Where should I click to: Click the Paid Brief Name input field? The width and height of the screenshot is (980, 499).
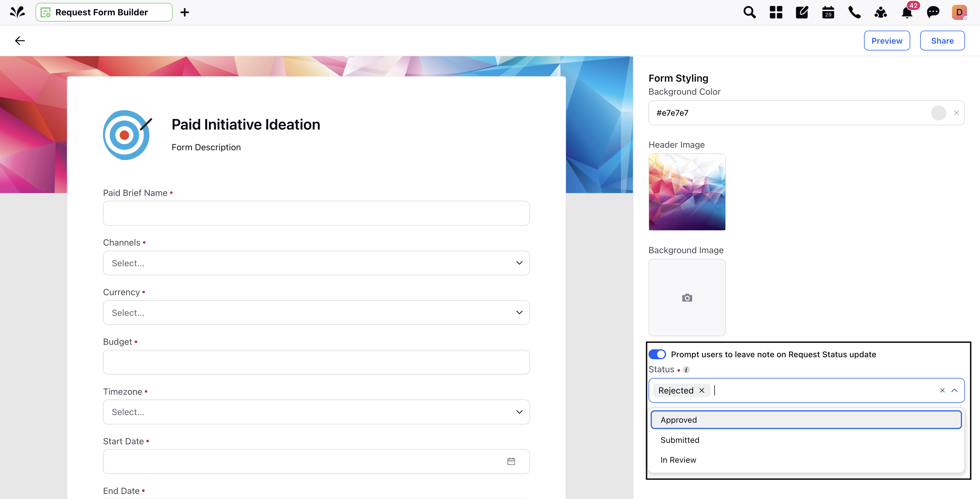pos(316,213)
